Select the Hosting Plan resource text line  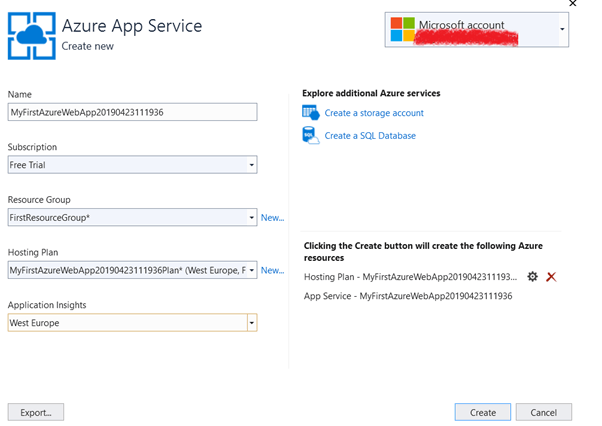[410, 277]
